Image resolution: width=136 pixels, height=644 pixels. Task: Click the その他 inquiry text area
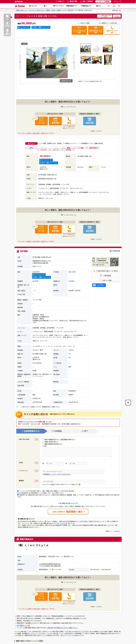[77, 452]
